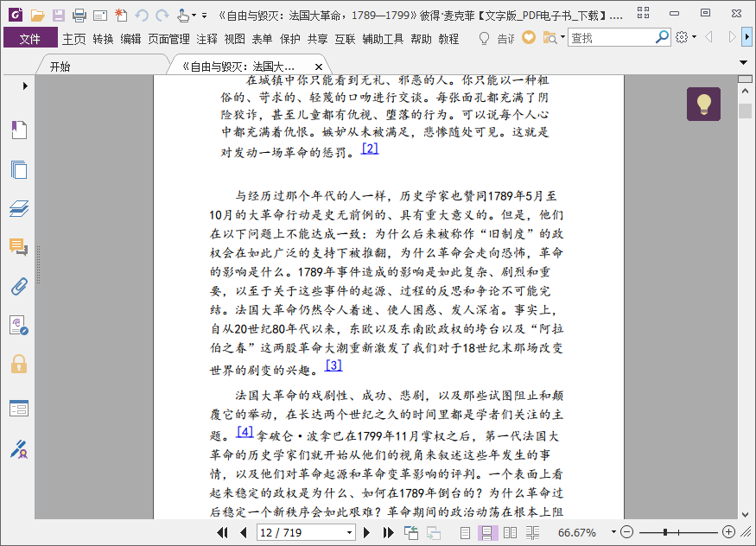This screenshot has height=546, width=756.
Task: Close the 自由与毁灭 document tab
Action: [x=318, y=67]
